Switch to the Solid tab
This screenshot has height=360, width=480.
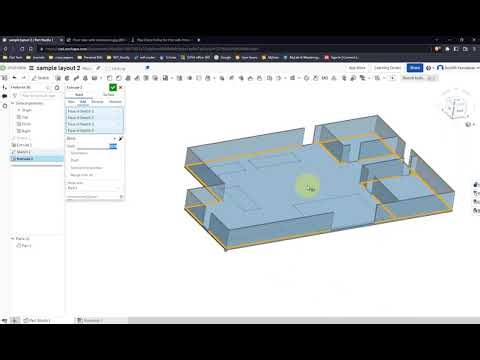(x=79, y=95)
